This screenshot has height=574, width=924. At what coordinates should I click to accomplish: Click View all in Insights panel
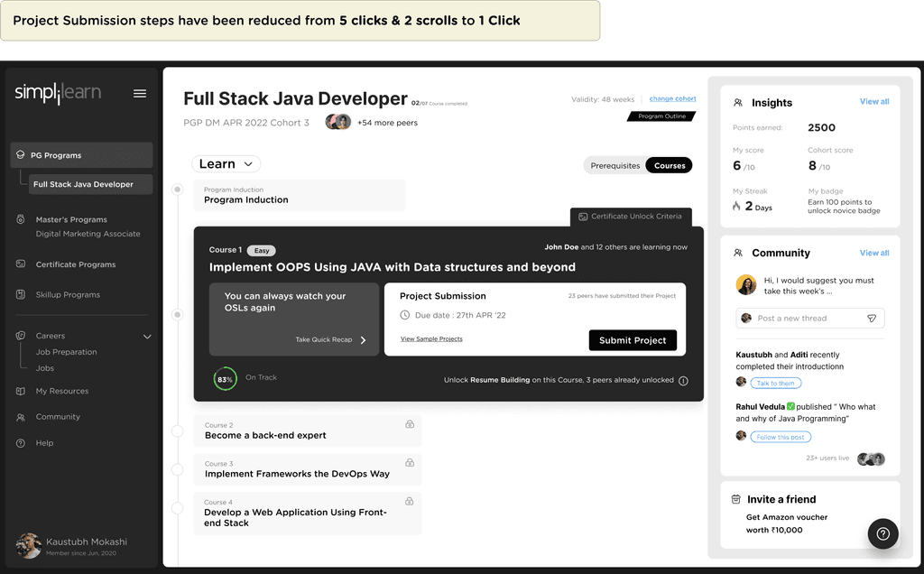(873, 101)
